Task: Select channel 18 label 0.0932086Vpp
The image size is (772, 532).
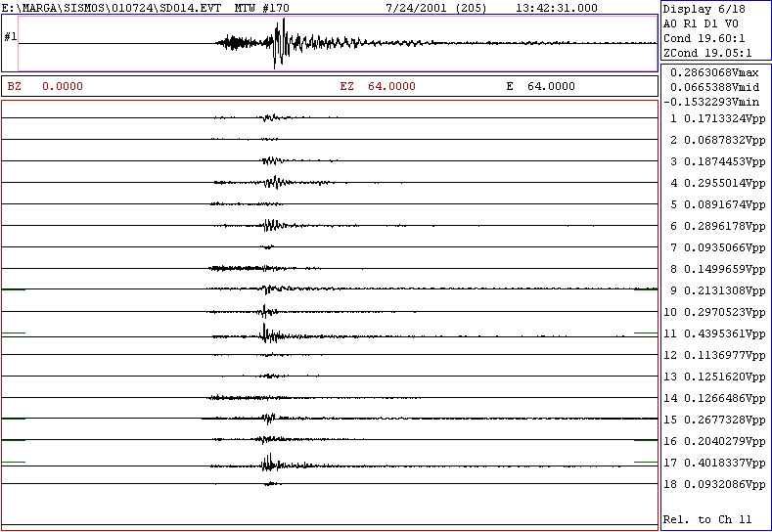Action: pos(714,484)
